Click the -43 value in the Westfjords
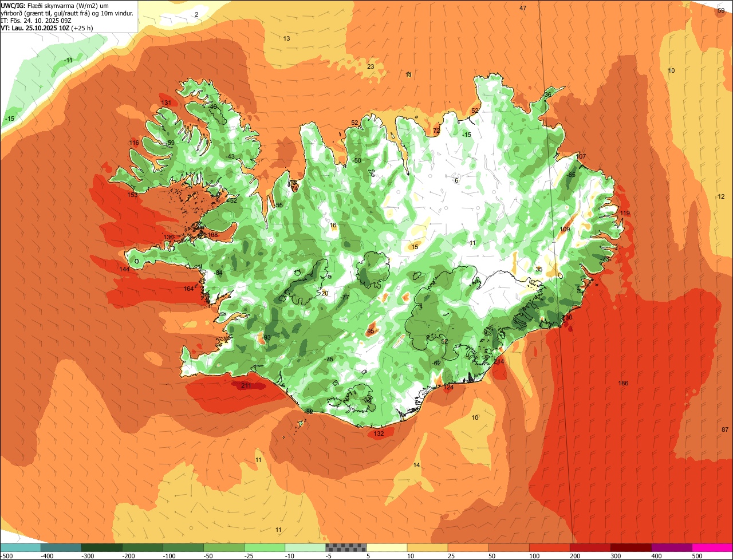Screen dimensions: 733x560 [230, 156]
